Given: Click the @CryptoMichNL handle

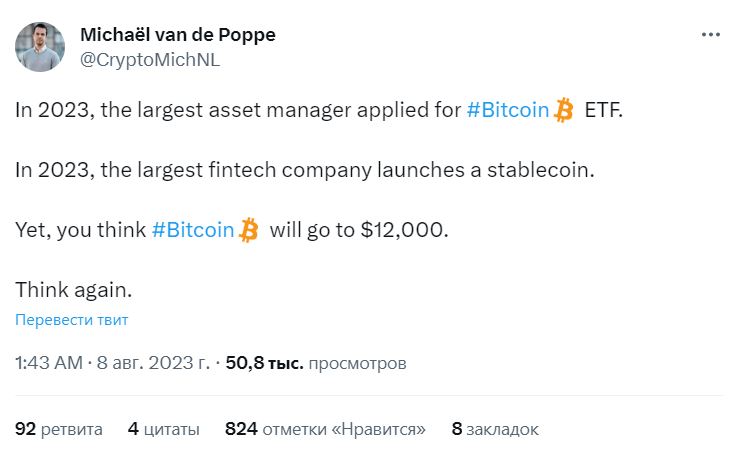Looking at the screenshot, I should pos(149,59).
